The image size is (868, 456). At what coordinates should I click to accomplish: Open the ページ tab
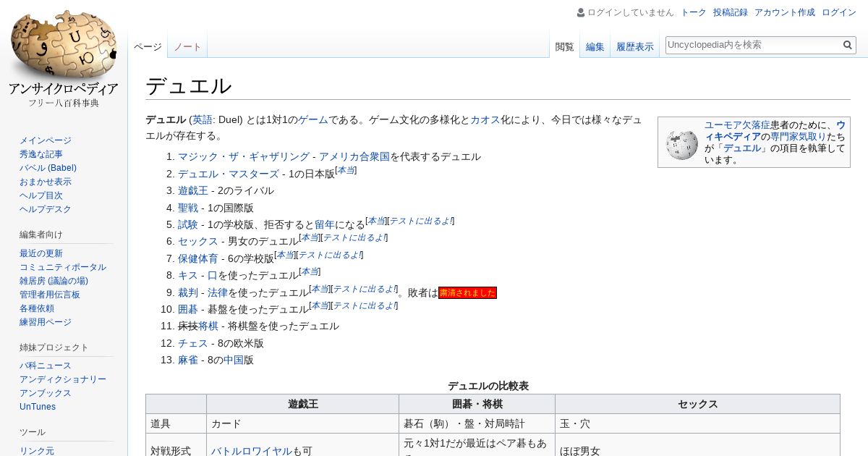click(148, 46)
